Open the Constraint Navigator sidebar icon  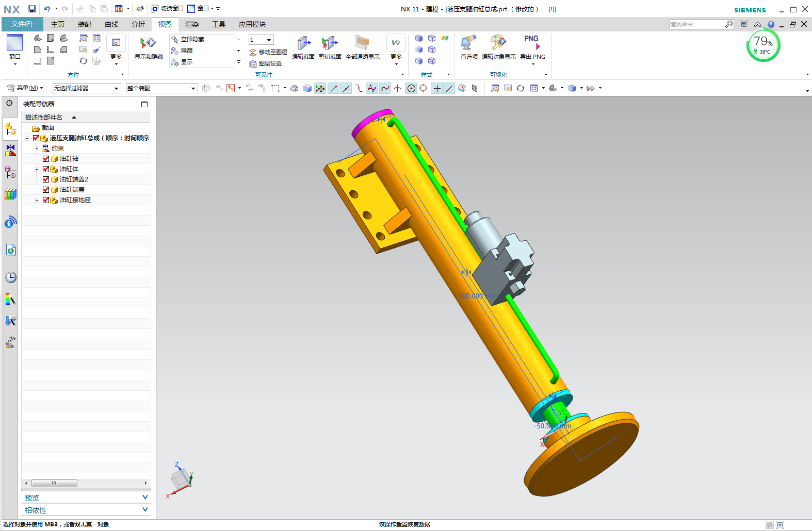point(10,151)
